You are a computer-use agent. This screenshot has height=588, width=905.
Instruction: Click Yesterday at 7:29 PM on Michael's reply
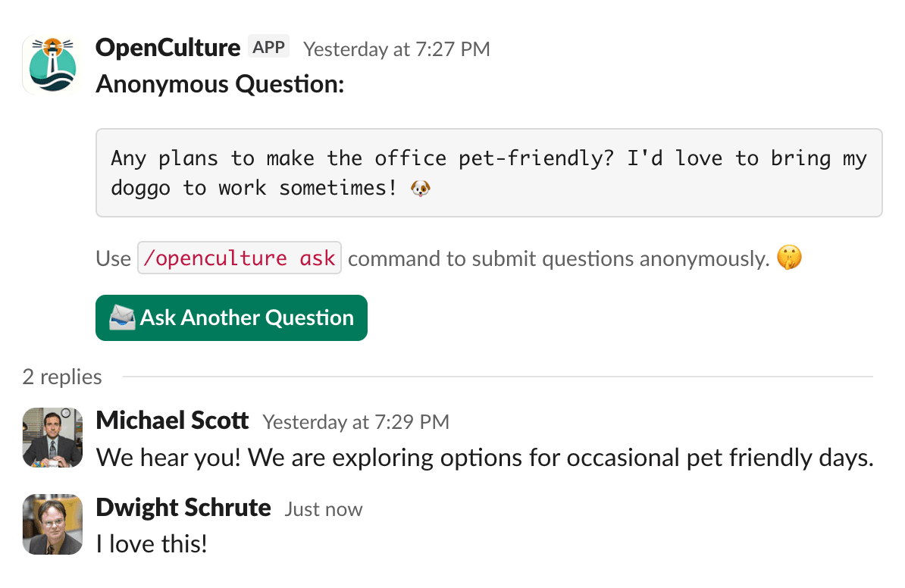355,421
